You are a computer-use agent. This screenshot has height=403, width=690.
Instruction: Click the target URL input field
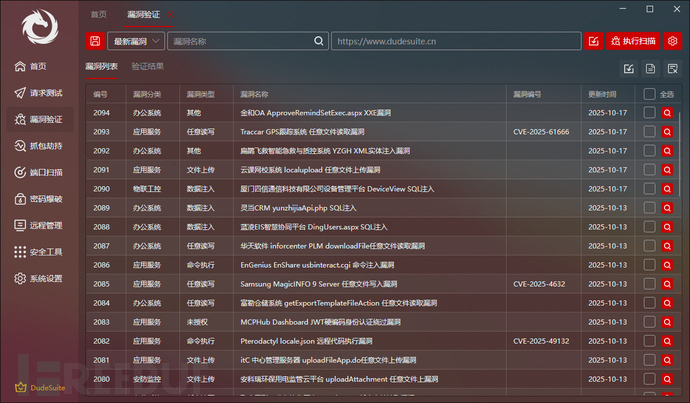456,41
